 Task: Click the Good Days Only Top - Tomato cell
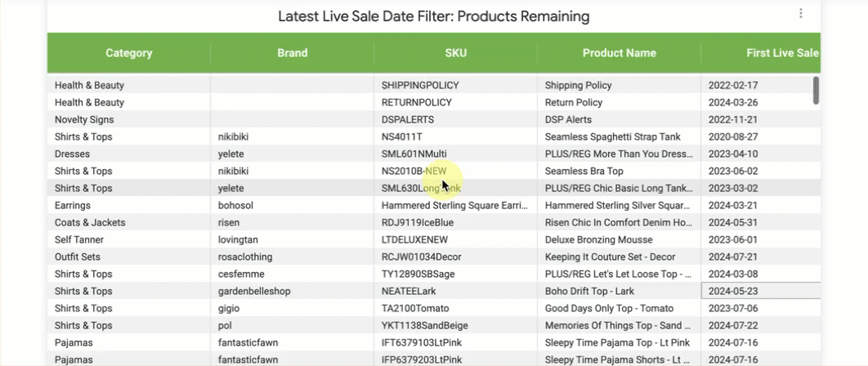[619, 309]
